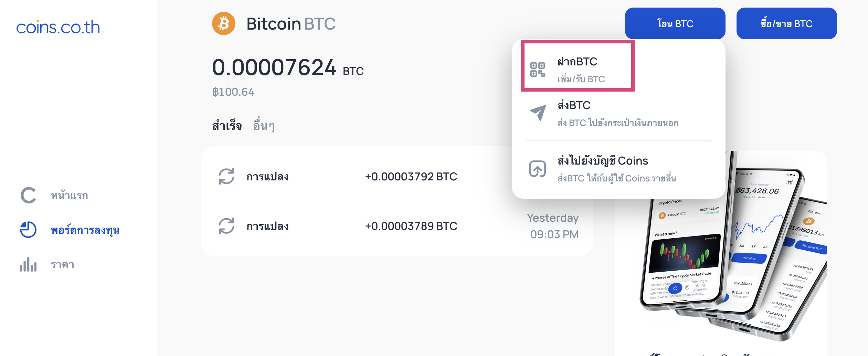Screen dimensions: 868x356
Task: Click the QR code deposit icon
Action: 537,70
